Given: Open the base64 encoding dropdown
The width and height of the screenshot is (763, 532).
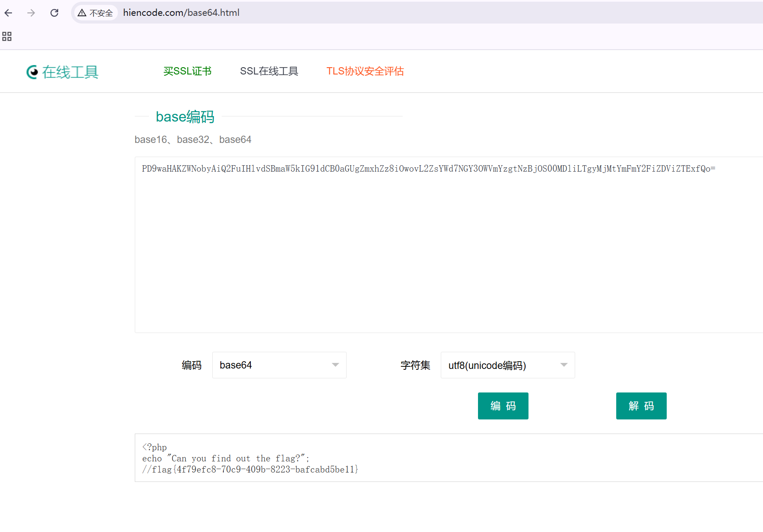Looking at the screenshot, I should point(279,365).
